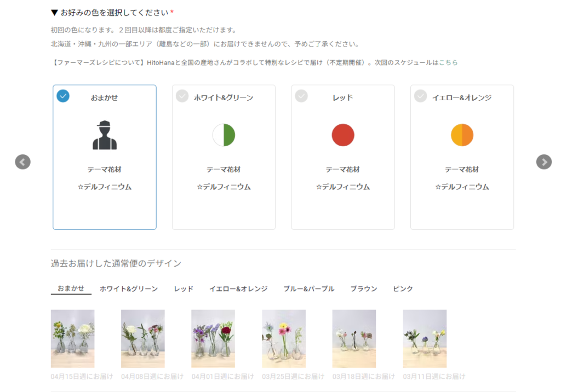The height and width of the screenshot is (392, 561).
Task: Click the white and green half-circle icon
Action: 224,135
